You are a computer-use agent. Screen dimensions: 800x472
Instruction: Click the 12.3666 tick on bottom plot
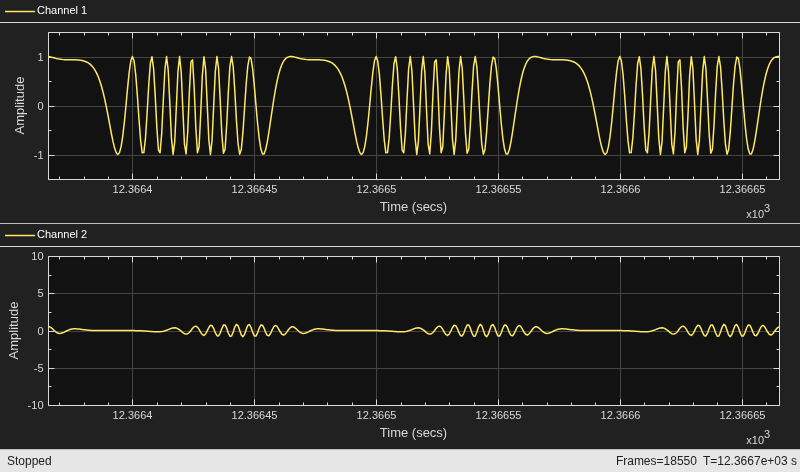click(620, 415)
